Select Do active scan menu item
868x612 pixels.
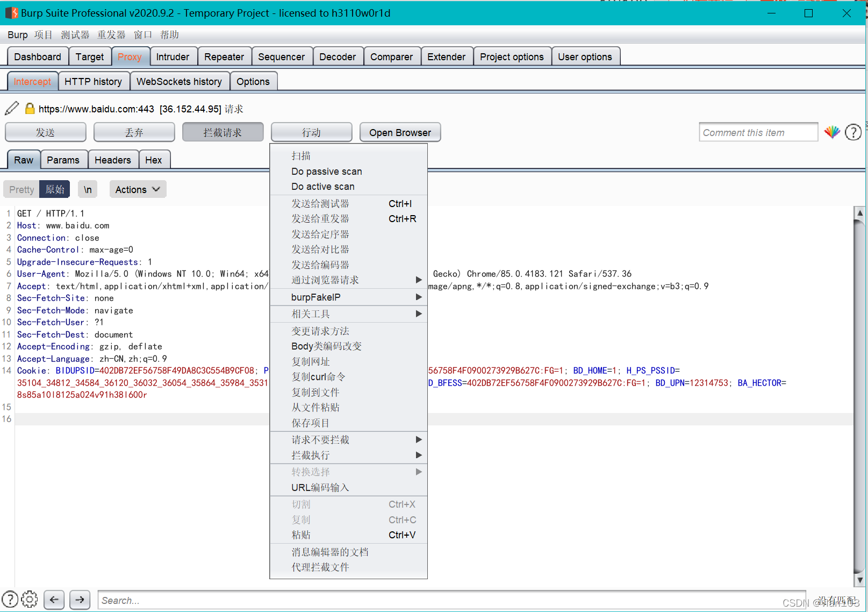click(x=348, y=187)
